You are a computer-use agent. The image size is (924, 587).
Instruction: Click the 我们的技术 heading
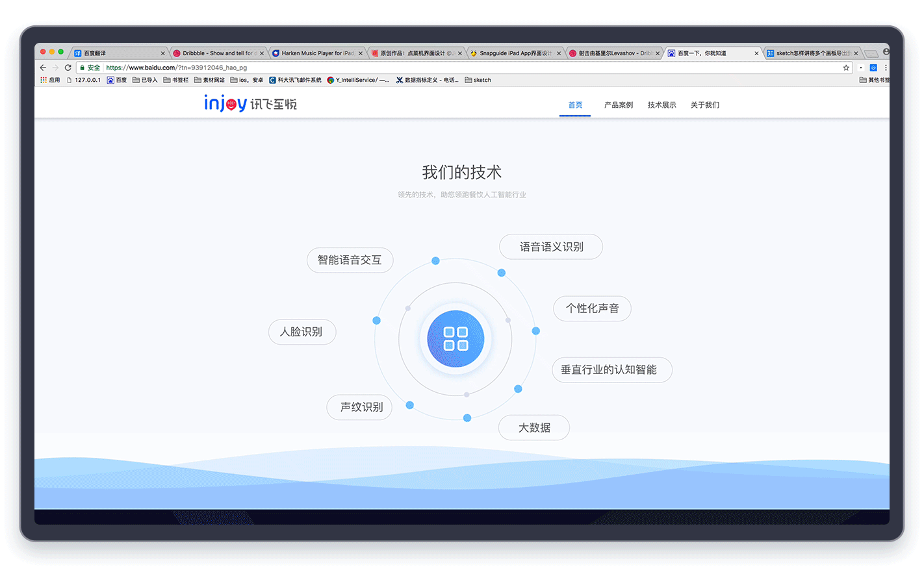coord(462,172)
